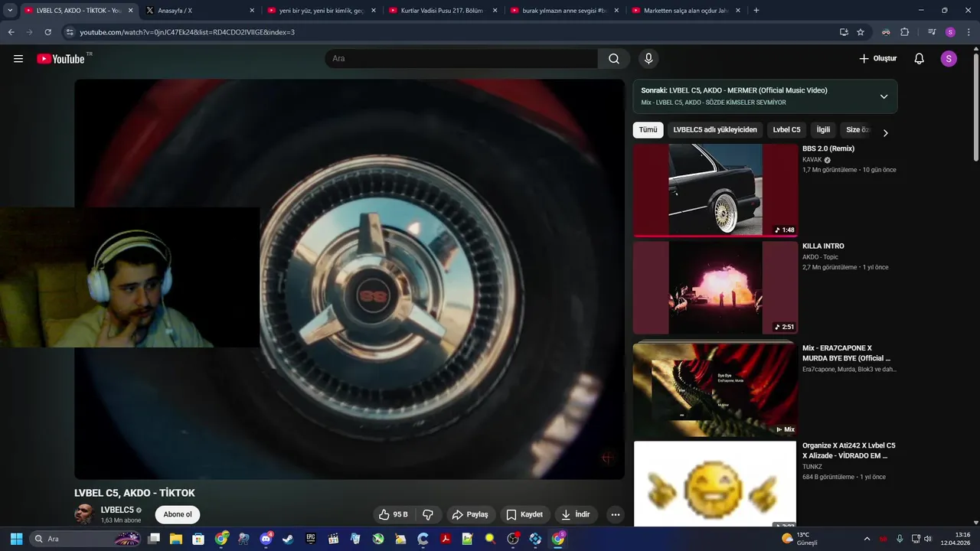Open the weather widget showing 13°C

(x=799, y=539)
